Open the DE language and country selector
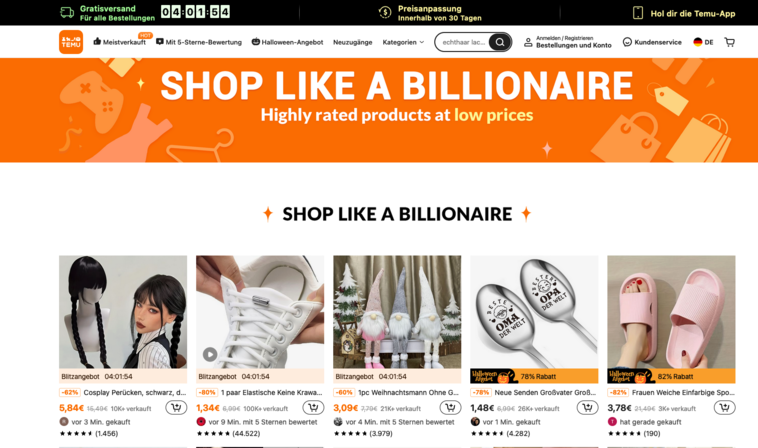Viewport: 758px width, 448px height. [703, 42]
